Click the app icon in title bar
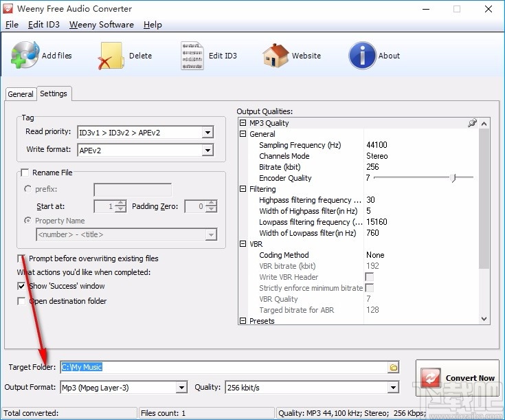 click(x=8, y=9)
